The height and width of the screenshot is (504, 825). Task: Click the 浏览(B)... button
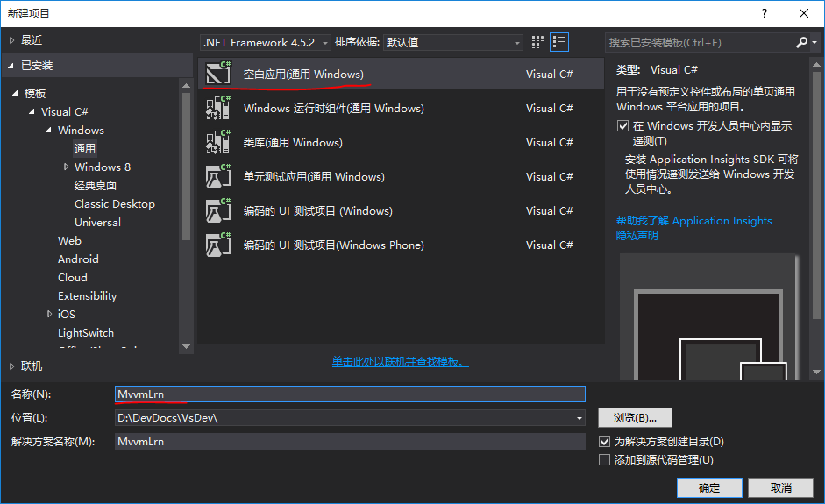tap(635, 418)
